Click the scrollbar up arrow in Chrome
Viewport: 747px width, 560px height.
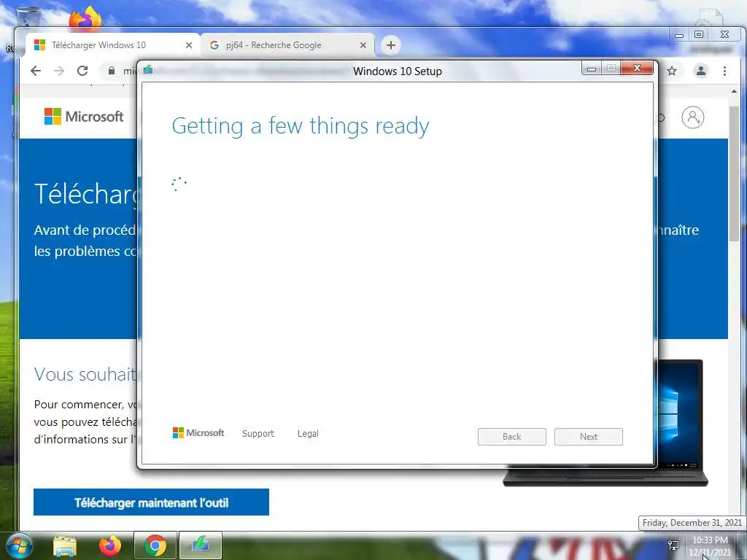(x=734, y=91)
